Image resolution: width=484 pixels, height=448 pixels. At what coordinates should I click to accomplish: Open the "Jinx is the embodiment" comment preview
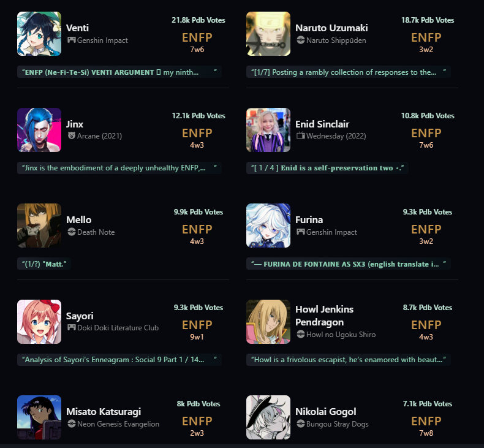coord(119,168)
